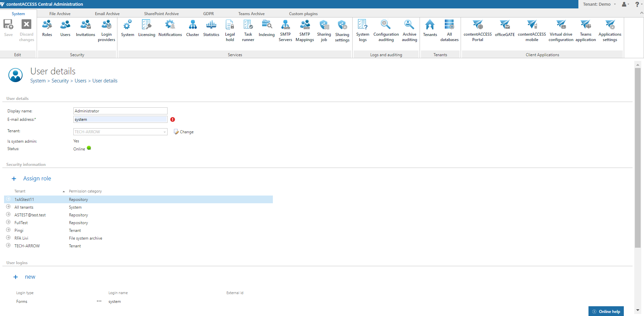Sort roles by Tenant column header

[20, 191]
